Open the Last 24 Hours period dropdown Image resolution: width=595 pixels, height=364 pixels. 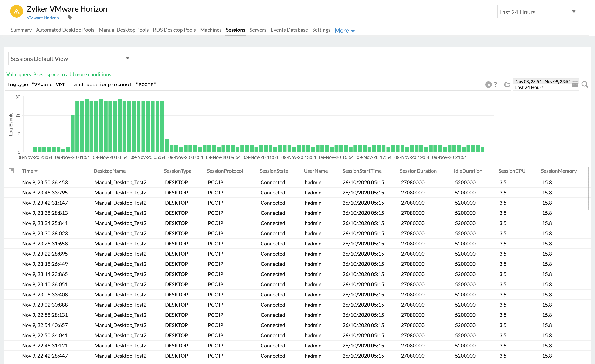(x=538, y=12)
